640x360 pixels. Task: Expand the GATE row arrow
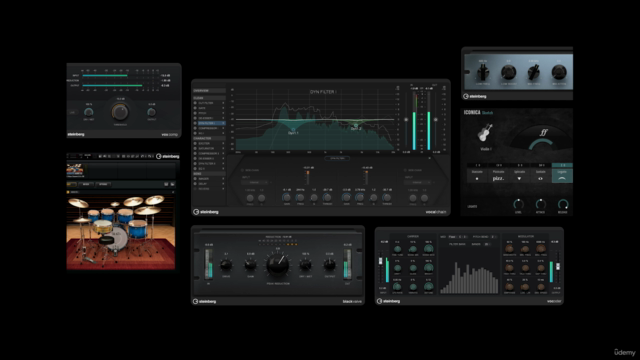coord(223,108)
